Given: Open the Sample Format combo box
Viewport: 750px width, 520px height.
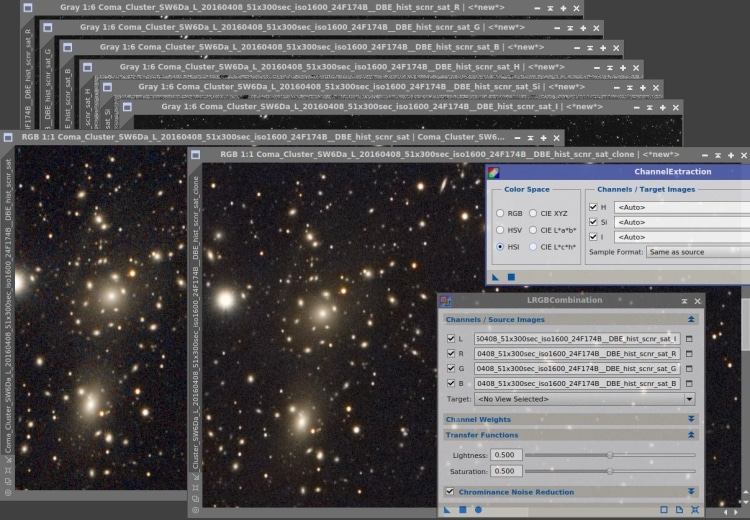Looking at the screenshot, I should click(698, 252).
